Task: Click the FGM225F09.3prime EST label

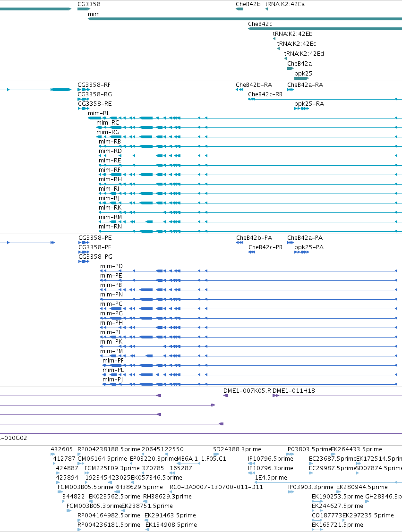Action: point(112,468)
